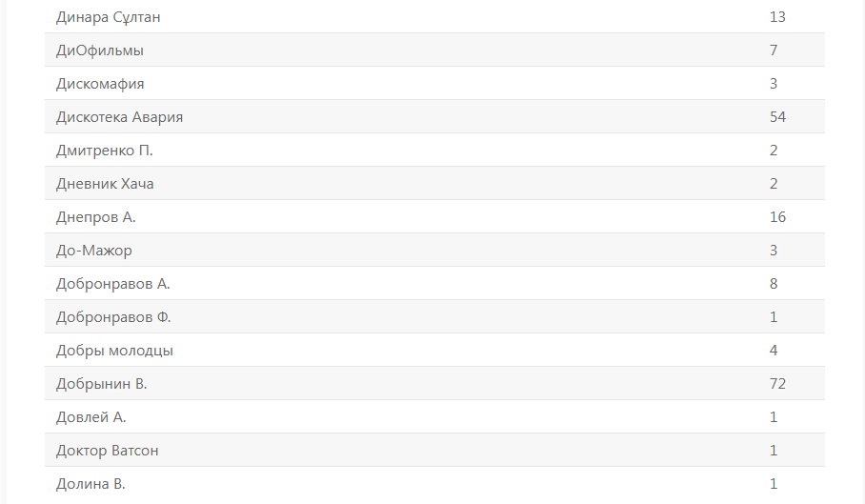This screenshot has height=504, width=865.
Task: Open the Добрынин В. entry
Action: [102, 384]
